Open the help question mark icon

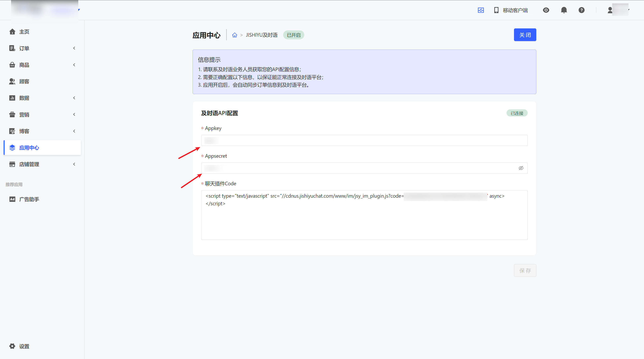(x=581, y=10)
